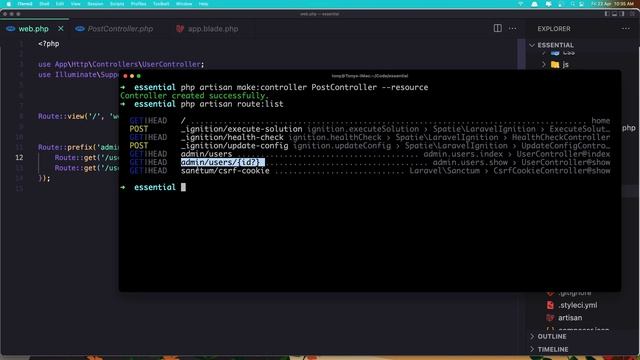Click the app.blade.php tab Laravel icon
Image resolution: width=640 pixels, height=360 pixels.
click(x=180, y=29)
